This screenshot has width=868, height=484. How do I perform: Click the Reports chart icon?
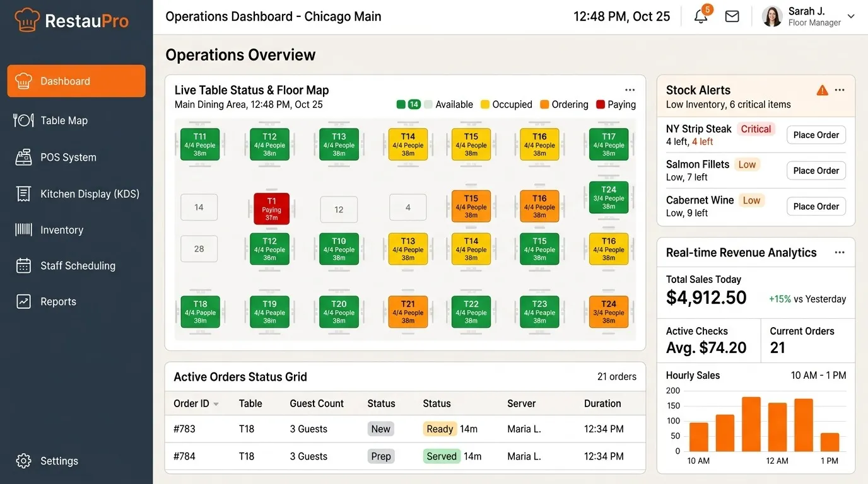23,301
